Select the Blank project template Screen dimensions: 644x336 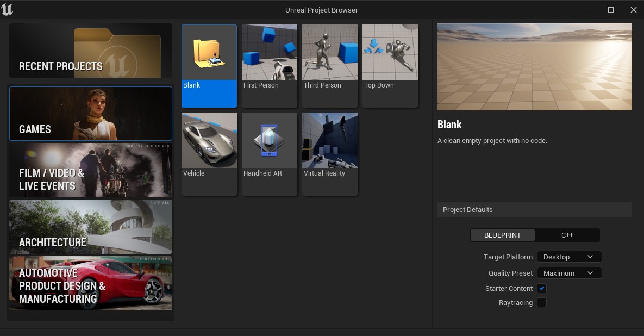coord(209,66)
